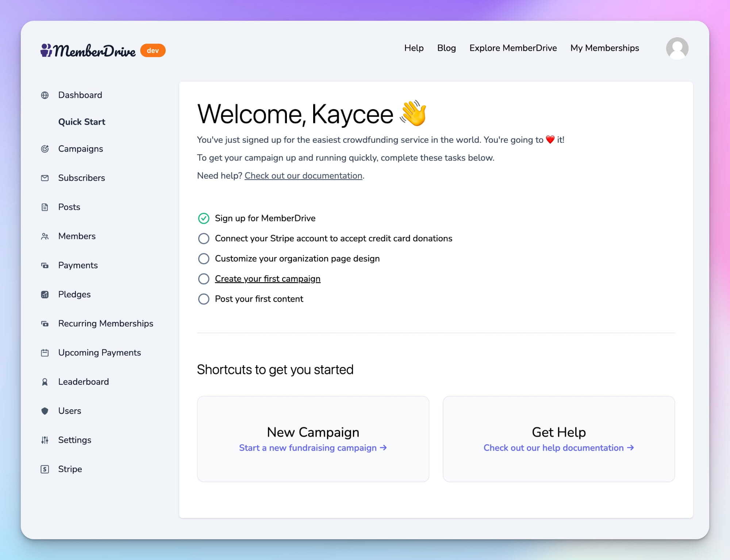
Task: Click the Users shield icon
Action: [x=45, y=411]
